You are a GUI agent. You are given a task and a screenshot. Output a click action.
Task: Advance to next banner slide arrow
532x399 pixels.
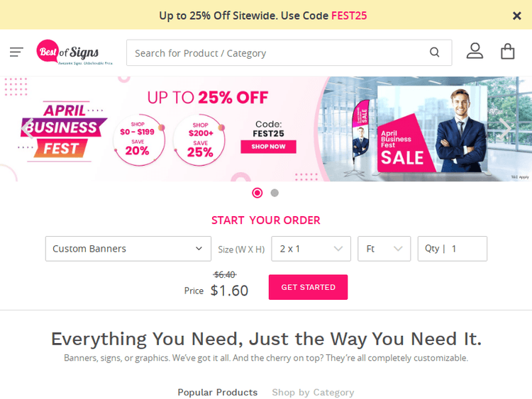pos(505,128)
